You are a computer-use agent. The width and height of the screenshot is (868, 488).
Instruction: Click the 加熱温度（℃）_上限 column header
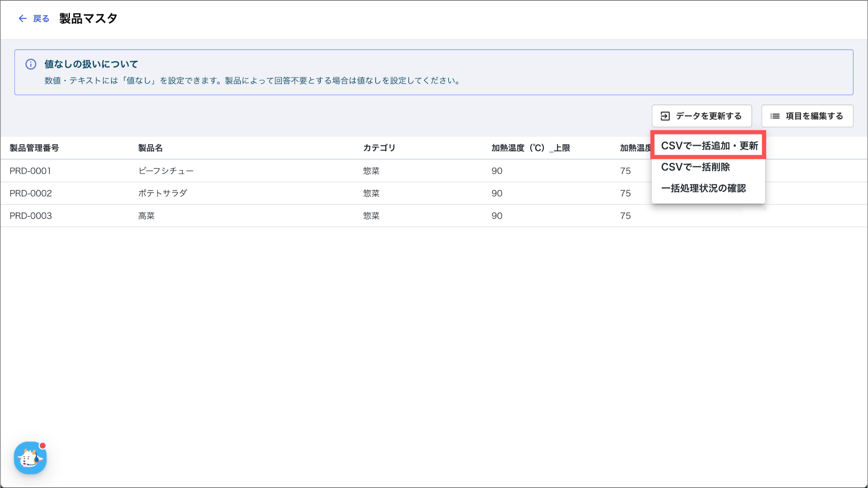530,148
